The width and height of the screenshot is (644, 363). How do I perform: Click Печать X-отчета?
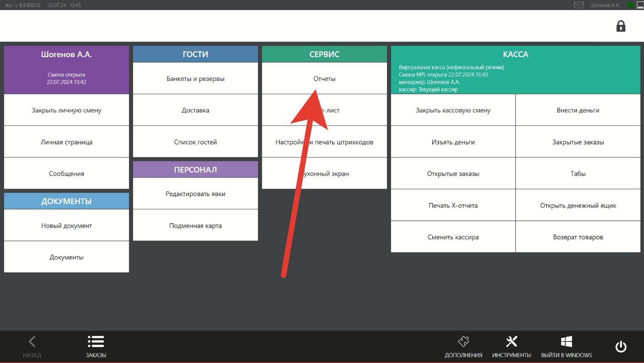[x=453, y=205]
